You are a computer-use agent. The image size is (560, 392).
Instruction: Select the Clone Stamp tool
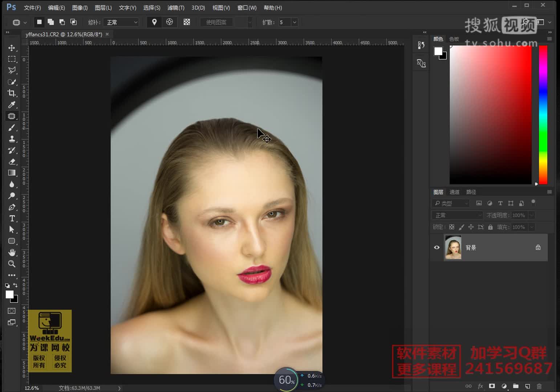click(12, 139)
